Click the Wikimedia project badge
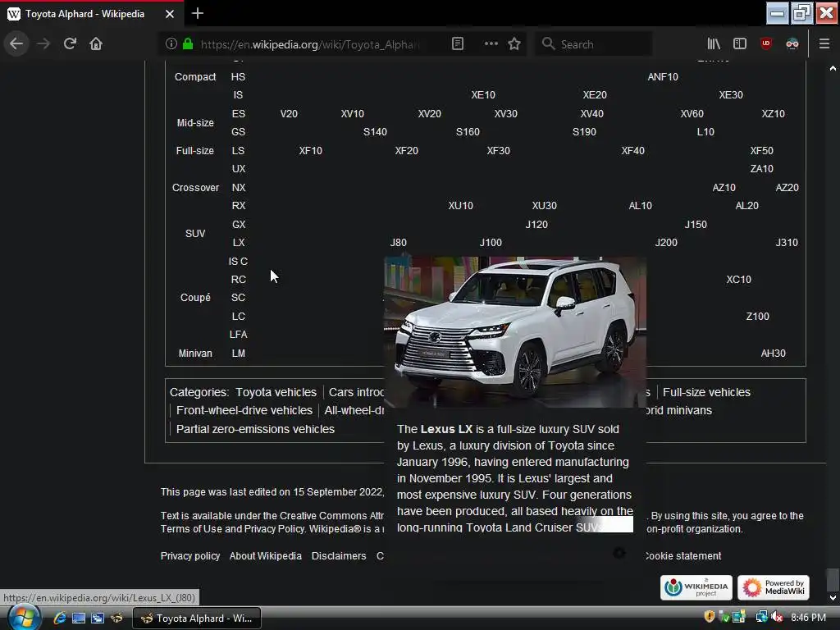Viewport: 840px width, 630px height. click(696, 587)
